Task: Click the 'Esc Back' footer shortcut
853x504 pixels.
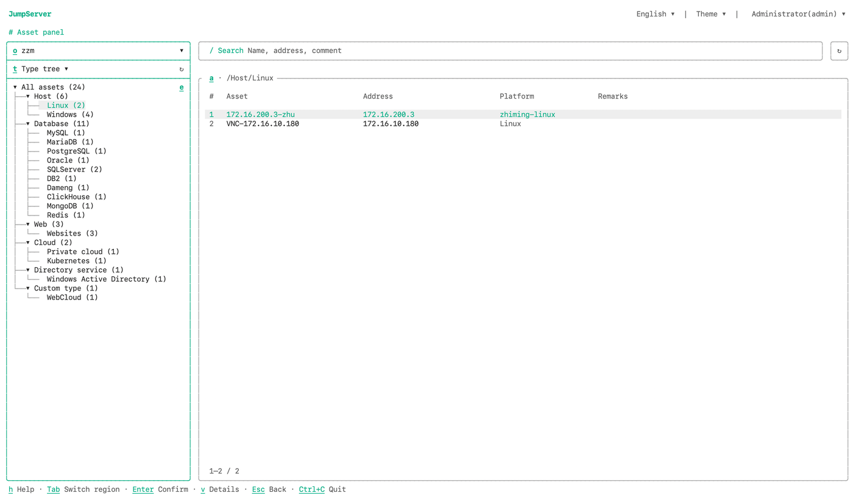Action: click(x=269, y=490)
